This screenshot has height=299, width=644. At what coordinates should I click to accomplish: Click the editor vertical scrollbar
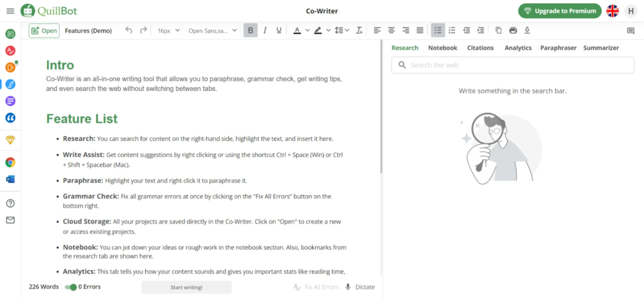tap(381, 107)
